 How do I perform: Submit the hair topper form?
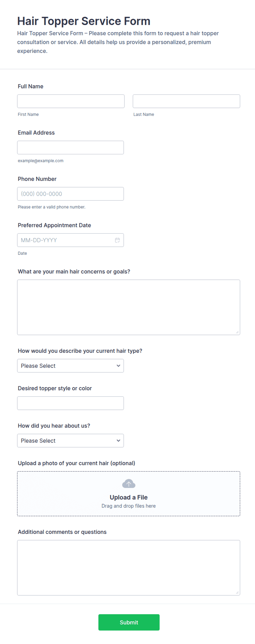pyautogui.click(x=129, y=622)
